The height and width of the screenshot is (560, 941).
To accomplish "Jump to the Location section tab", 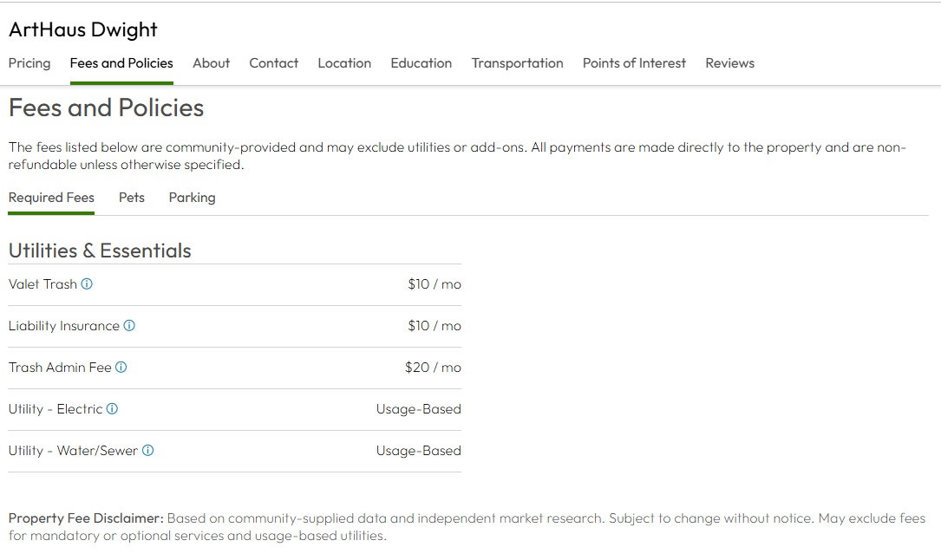I will (x=344, y=63).
